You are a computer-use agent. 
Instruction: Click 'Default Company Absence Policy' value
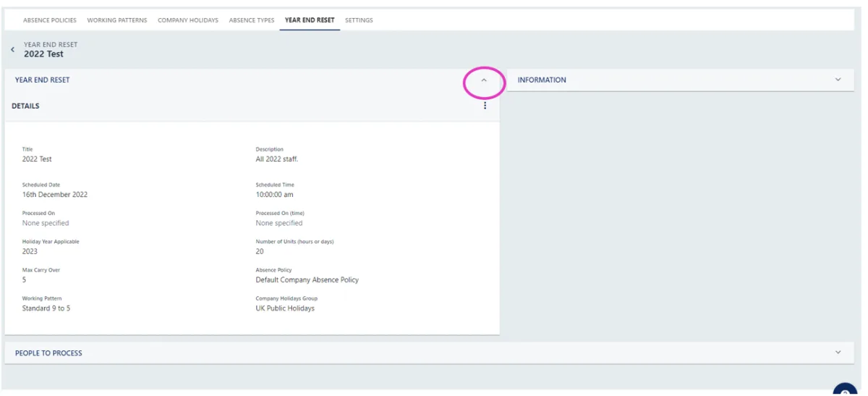tap(307, 279)
